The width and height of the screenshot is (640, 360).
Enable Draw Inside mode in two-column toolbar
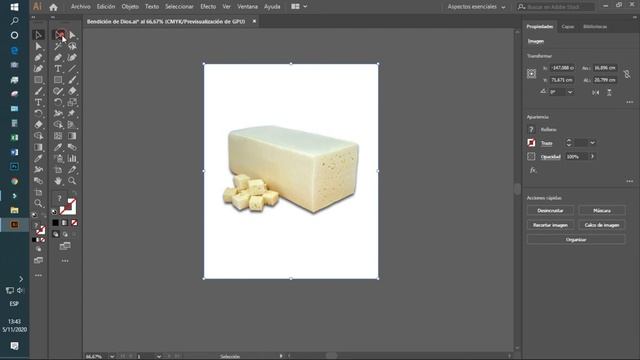pos(74,234)
